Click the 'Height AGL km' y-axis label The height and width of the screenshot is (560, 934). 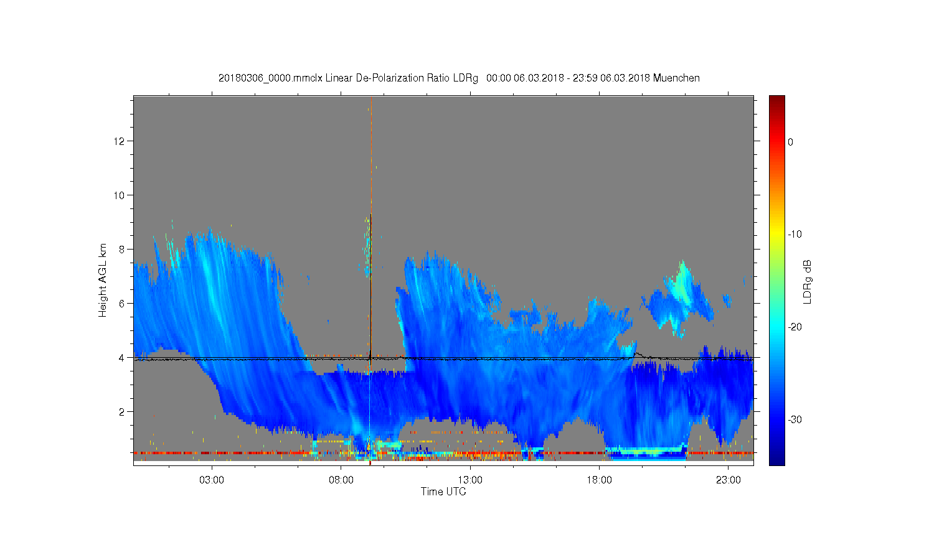(x=103, y=280)
